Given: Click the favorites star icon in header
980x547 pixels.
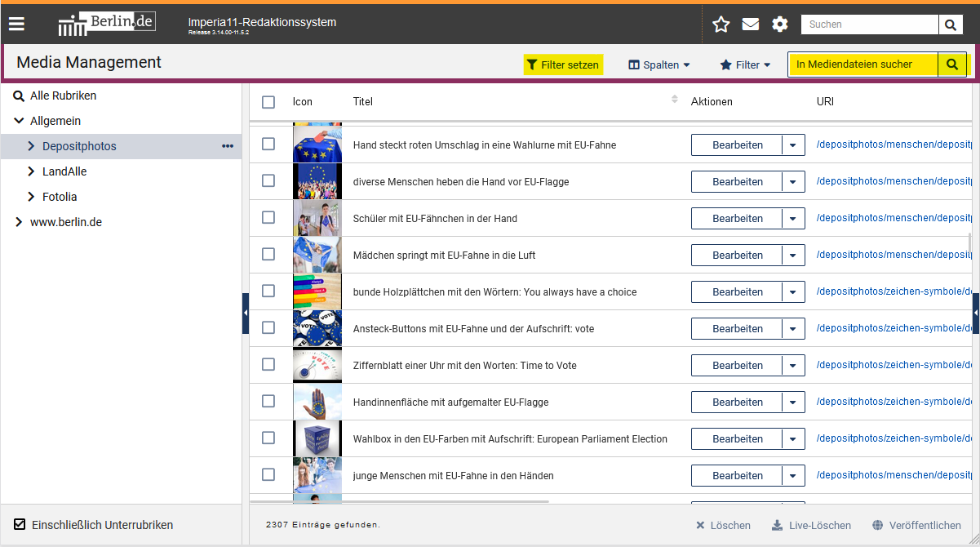Looking at the screenshot, I should pyautogui.click(x=721, y=24).
